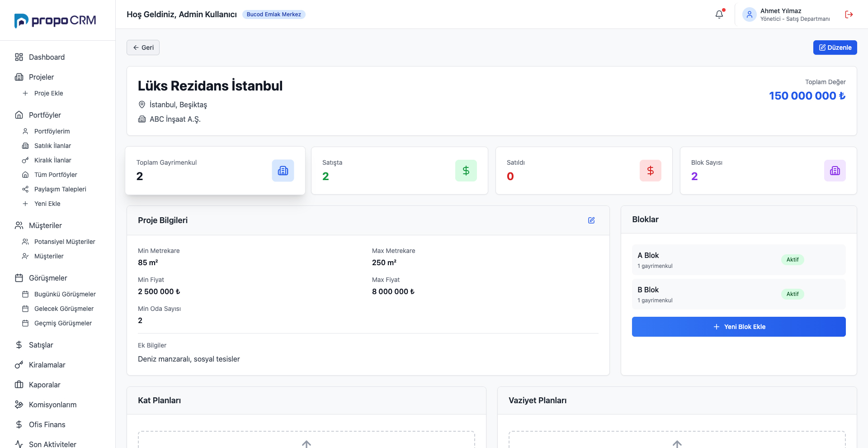868x448 pixels.
Task: Click the green dollar icon in Satışta card
Action: pos(466,171)
